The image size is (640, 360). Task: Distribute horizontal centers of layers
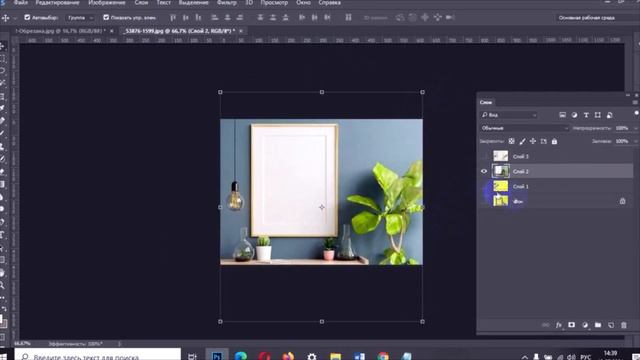[315, 18]
